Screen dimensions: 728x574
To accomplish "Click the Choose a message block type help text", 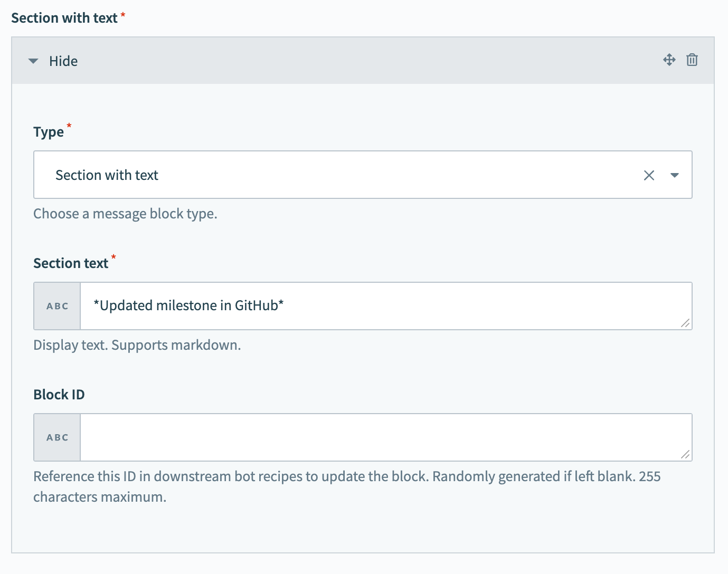I will (x=125, y=213).
